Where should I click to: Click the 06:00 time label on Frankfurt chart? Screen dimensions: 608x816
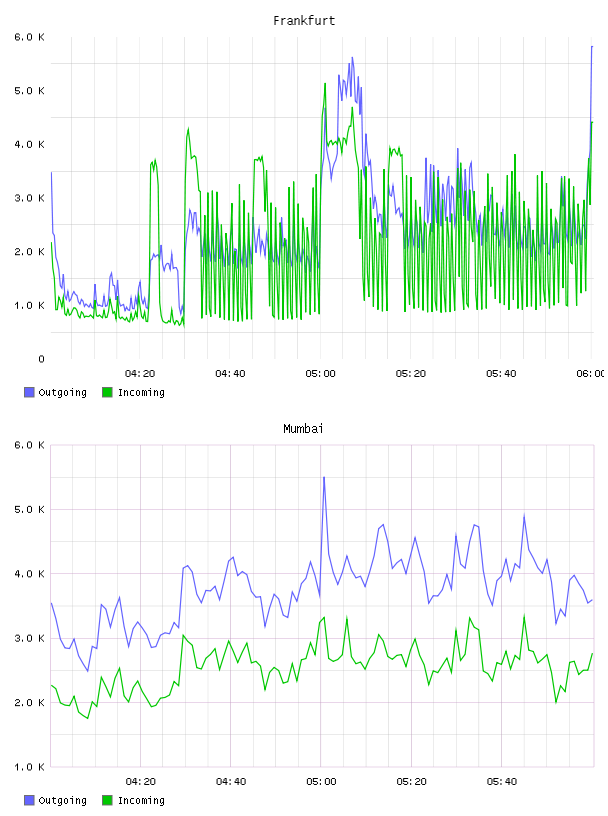point(590,373)
